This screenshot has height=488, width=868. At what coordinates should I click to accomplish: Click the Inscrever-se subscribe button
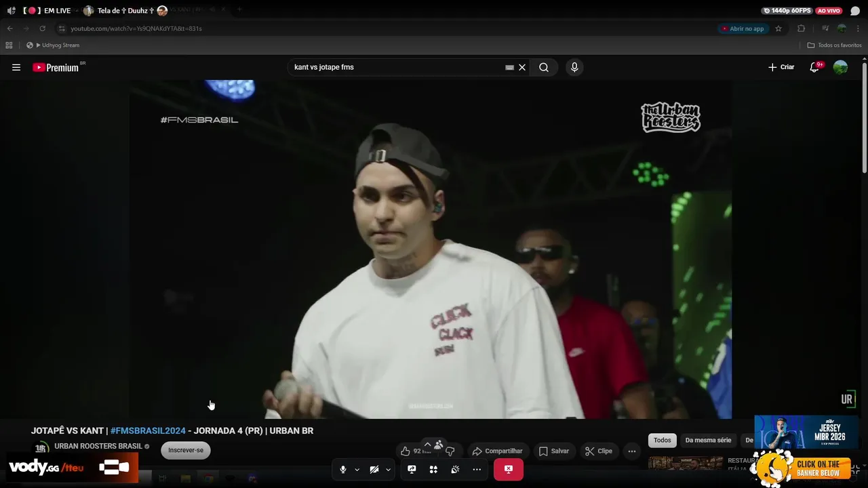[x=186, y=450]
